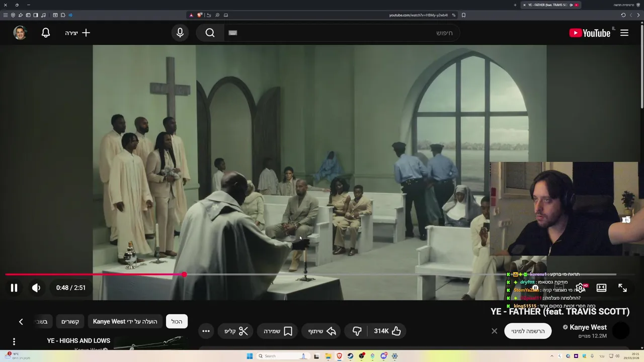Open a new browser tab with plus
This screenshot has width=644, height=362.
click(x=515, y=5)
